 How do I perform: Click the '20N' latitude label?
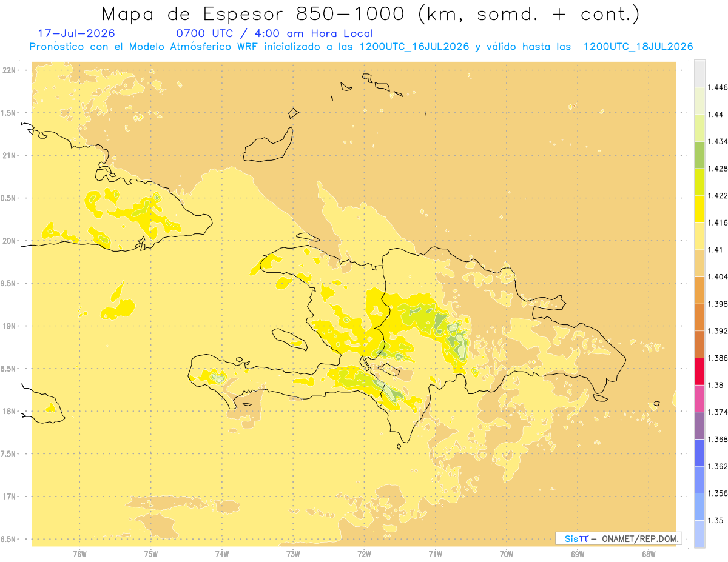pyautogui.click(x=10, y=241)
